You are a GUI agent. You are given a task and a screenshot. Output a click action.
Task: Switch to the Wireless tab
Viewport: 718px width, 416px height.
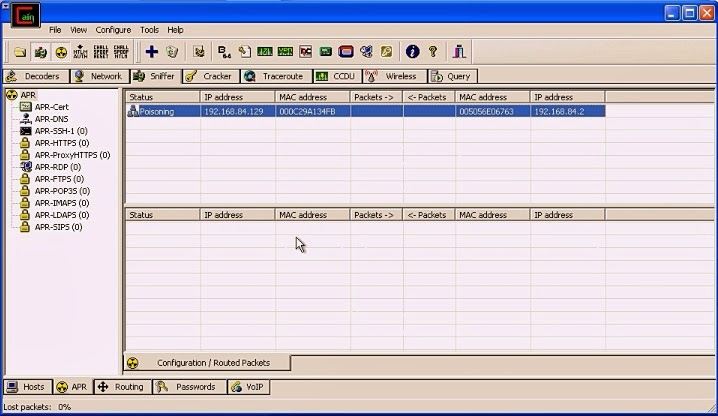(x=395, y=77)
